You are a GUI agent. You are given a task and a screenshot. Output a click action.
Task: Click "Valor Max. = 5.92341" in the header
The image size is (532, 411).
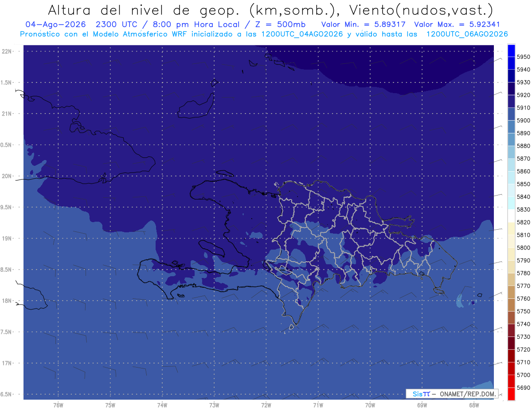point(457,24)
